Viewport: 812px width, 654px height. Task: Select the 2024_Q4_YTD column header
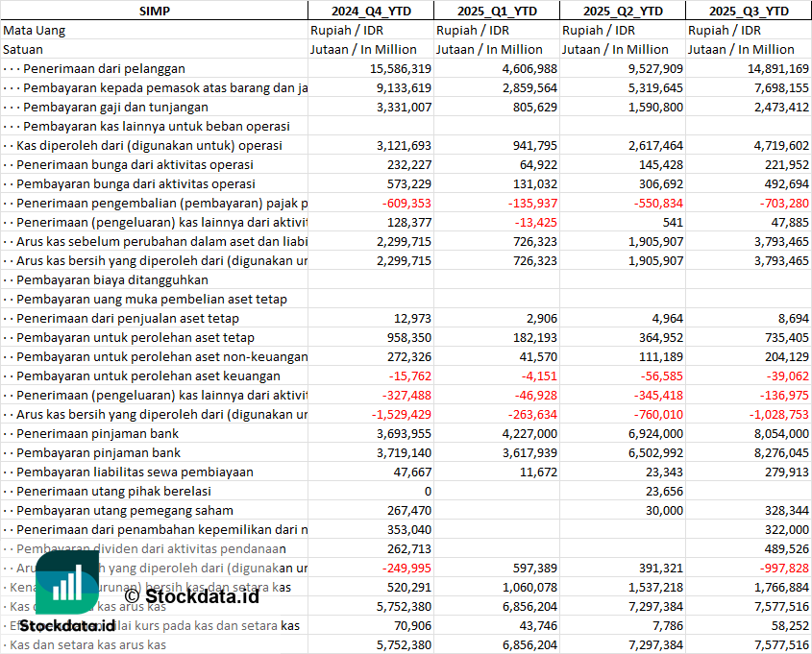click(x=371, y=11)
